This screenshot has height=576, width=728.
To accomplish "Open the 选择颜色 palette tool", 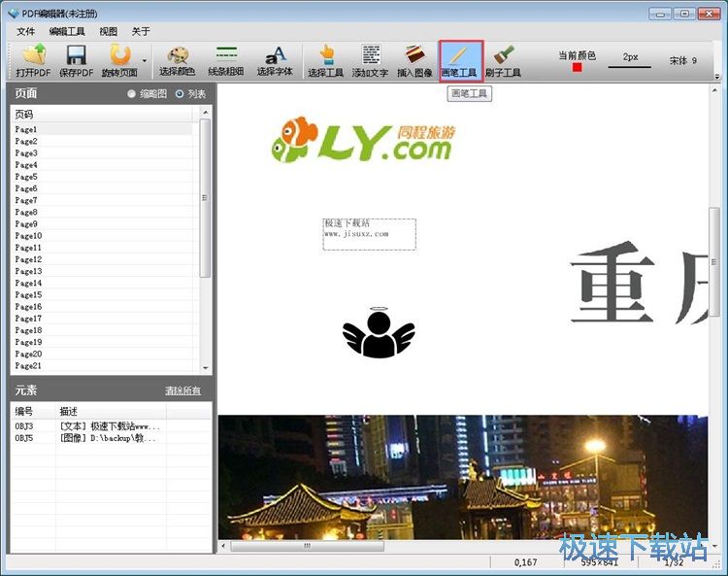I will tap(177, 60).
